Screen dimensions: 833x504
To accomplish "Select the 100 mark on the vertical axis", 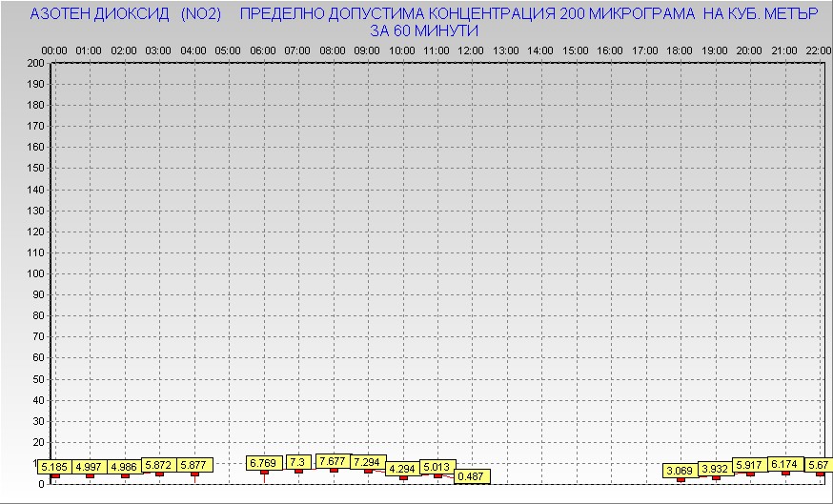I will 35,273.
